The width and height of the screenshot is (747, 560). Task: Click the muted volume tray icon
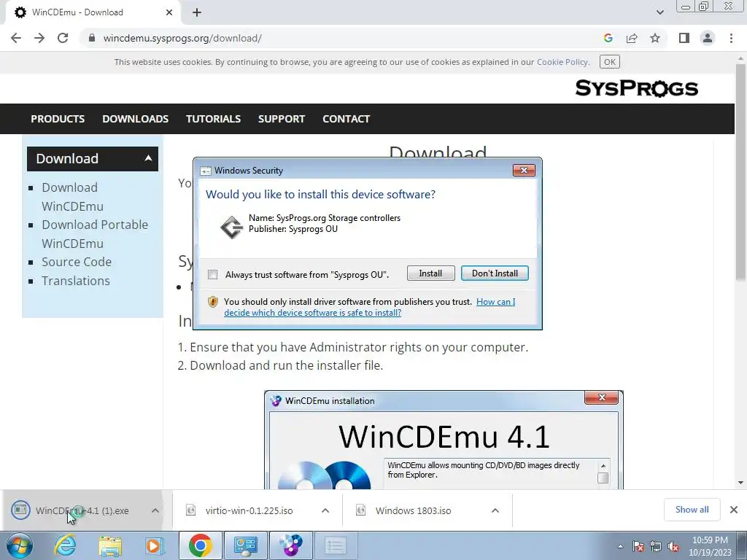pos(673,546)
